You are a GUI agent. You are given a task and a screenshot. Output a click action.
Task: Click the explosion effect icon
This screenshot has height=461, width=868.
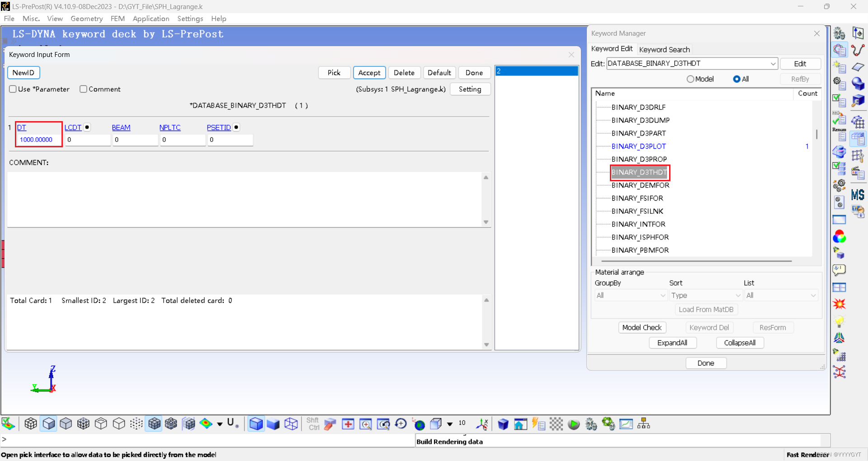pos(840,304)
